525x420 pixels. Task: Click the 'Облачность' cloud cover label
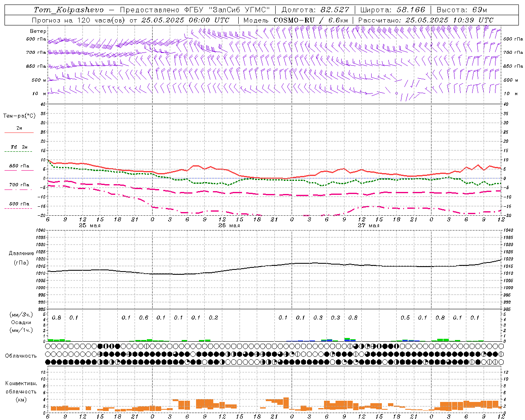tap(21, 356)
